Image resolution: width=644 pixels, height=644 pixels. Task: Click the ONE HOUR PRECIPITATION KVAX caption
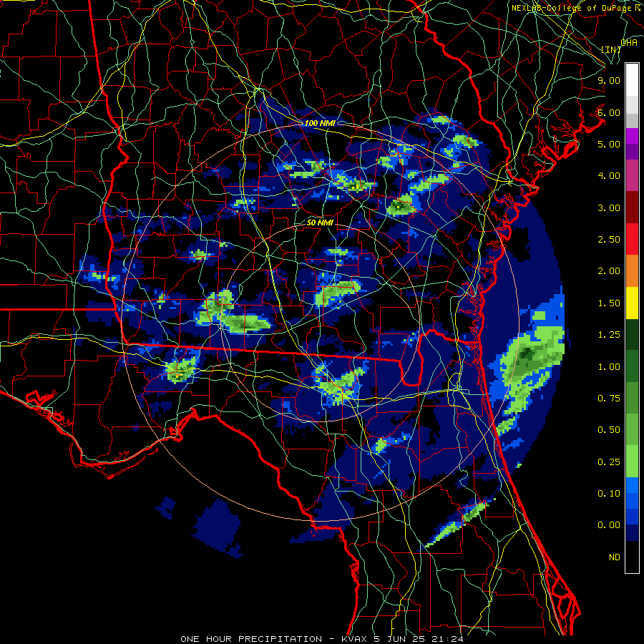(322, 639)
